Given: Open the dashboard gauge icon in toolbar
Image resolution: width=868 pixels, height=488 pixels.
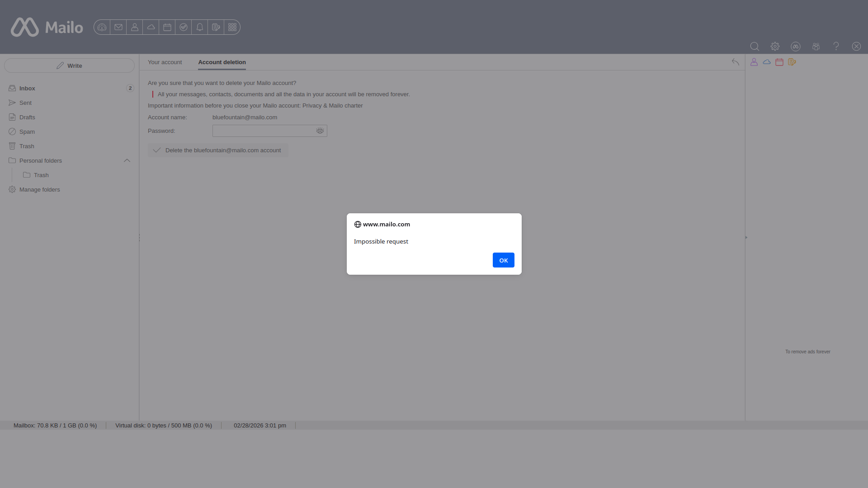Looking at the screenshot, I should (x=102, y=27).
